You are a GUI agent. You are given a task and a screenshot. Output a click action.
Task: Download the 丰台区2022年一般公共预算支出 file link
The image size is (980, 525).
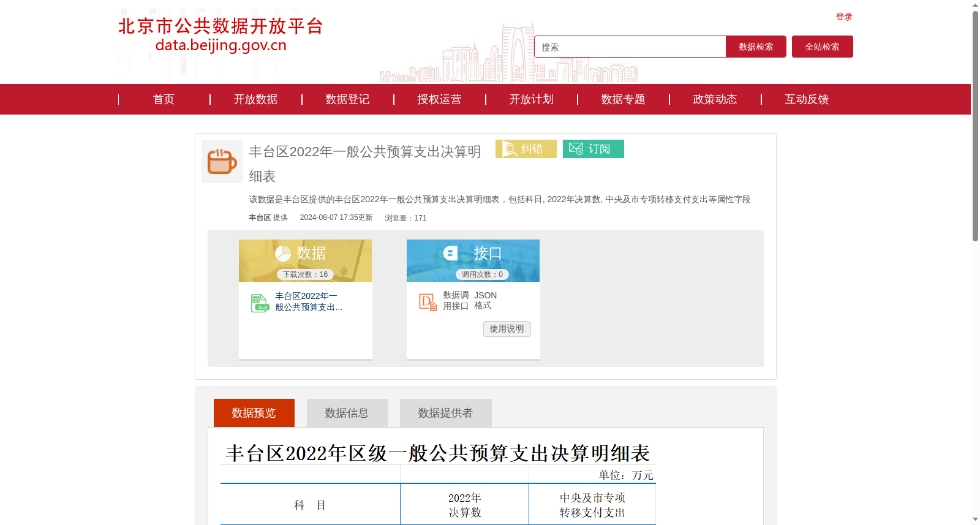309,301
